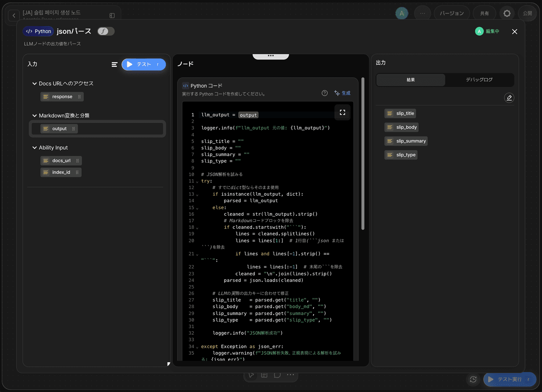Click the output variable tag in line 1
The image size is (542, 392).
pyautogui.click(x=248, y=115)
